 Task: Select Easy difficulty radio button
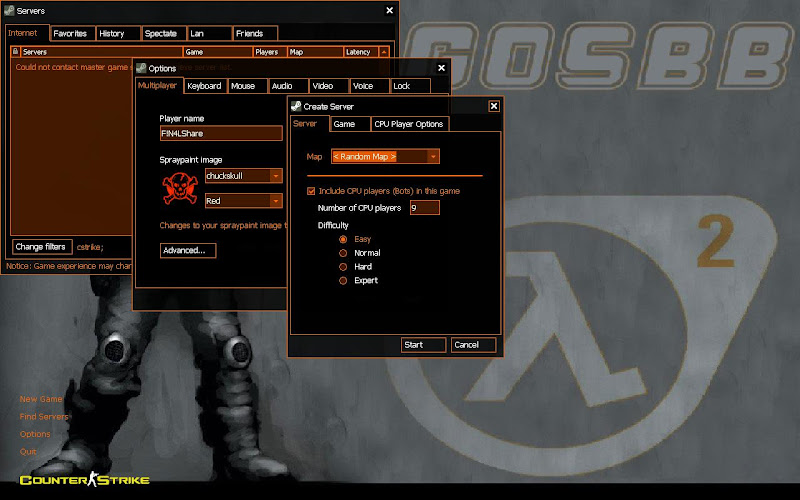[343, 239]
